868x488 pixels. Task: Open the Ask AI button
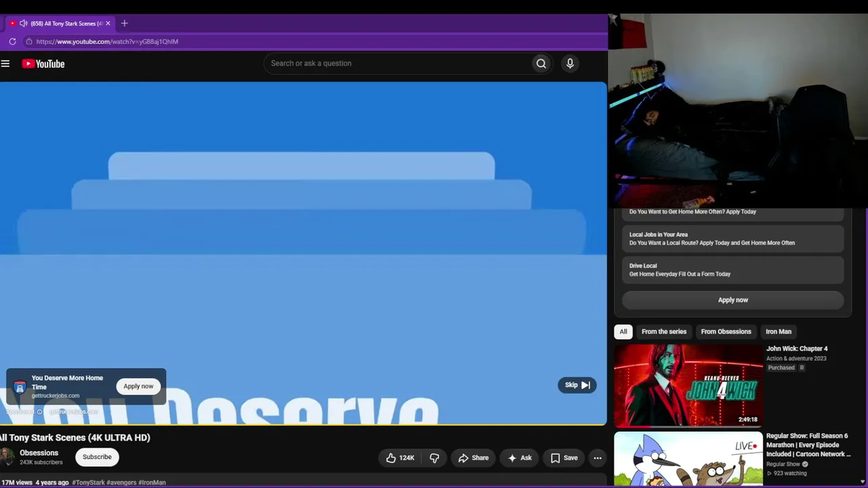(x=519, y=458)
